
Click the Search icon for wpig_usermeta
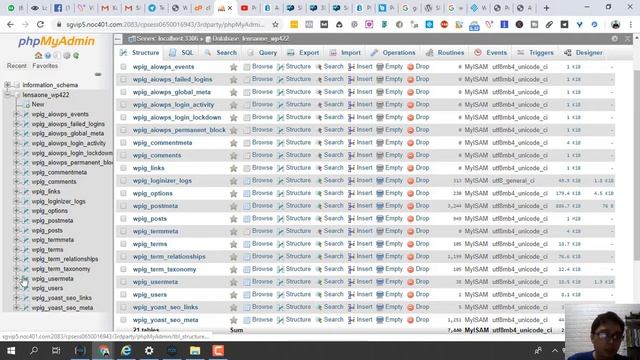pos(319,282)
